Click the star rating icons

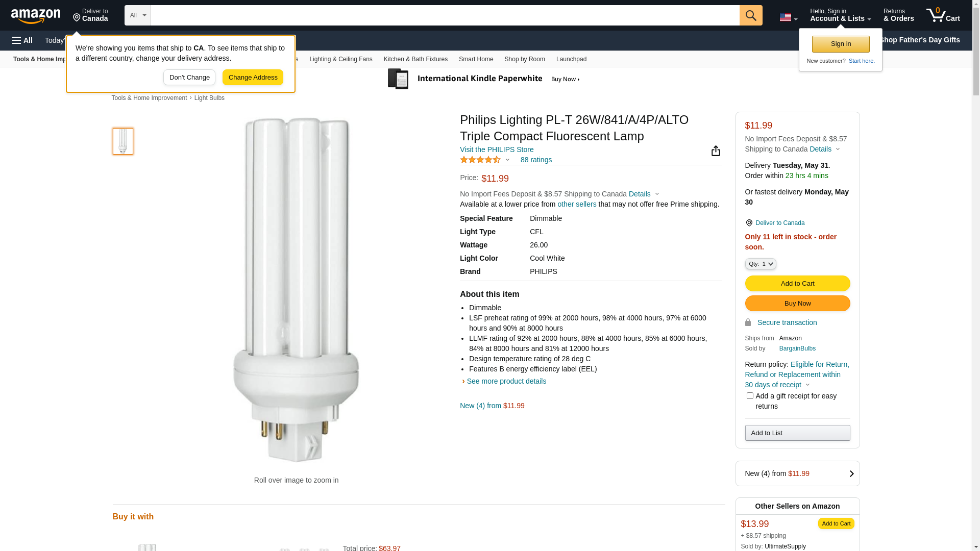point(480,160)
